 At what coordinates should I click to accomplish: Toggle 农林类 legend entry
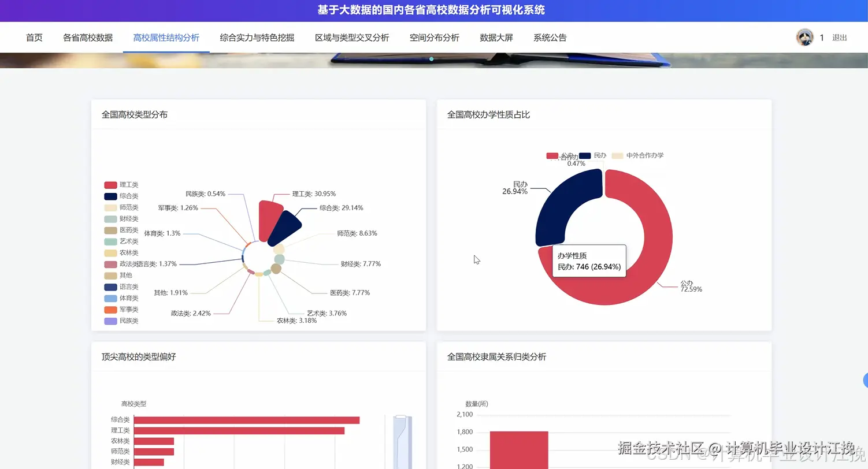tap(121, 253)
